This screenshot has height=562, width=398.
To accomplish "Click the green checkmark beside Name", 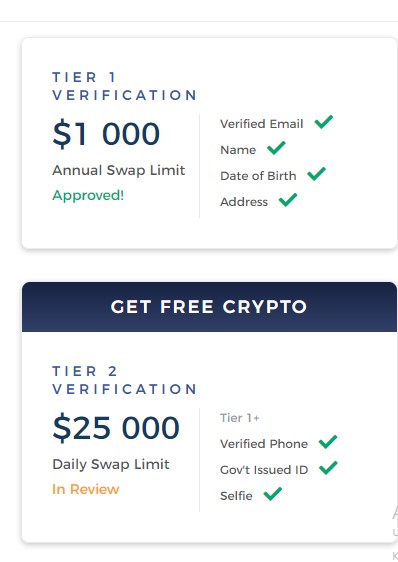I will click(276, 148).
